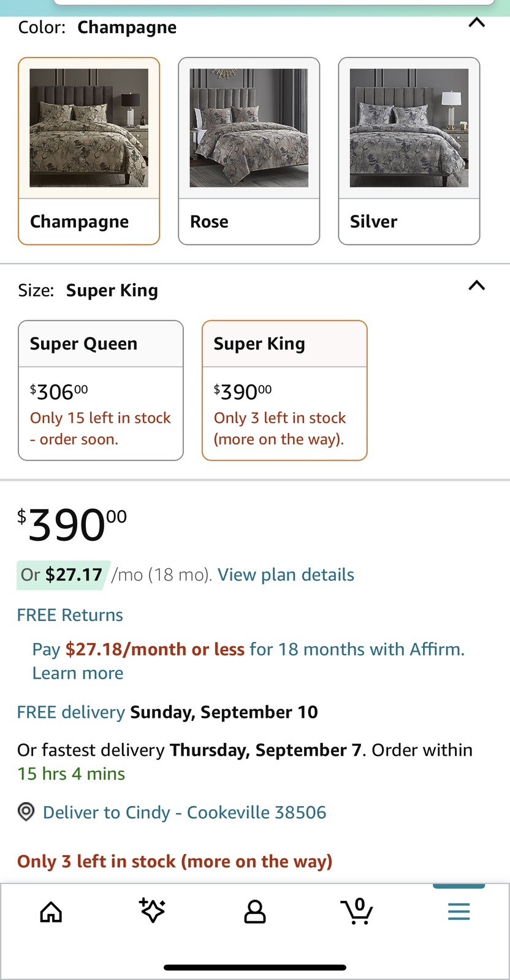Select the Silver color option

[409, 151]
